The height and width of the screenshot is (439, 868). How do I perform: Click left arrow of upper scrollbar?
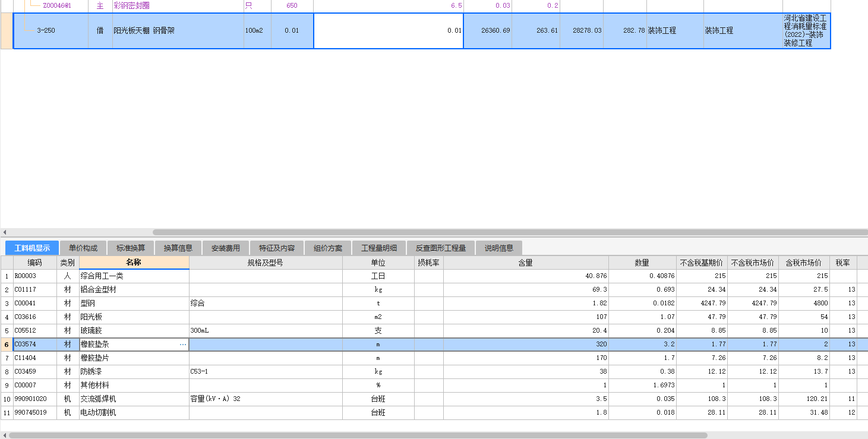4,232
